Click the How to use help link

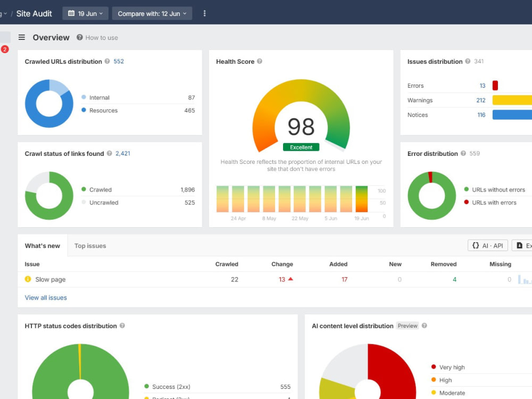tap(97, 38)
